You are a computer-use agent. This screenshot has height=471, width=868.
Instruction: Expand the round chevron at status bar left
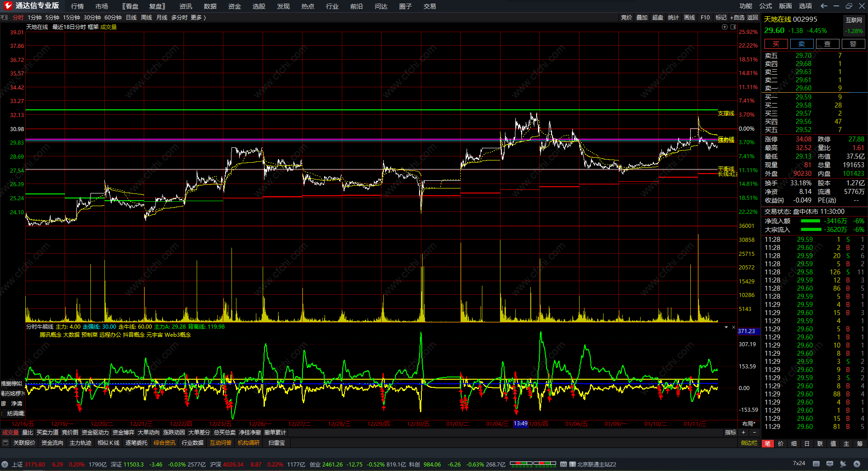5,464
